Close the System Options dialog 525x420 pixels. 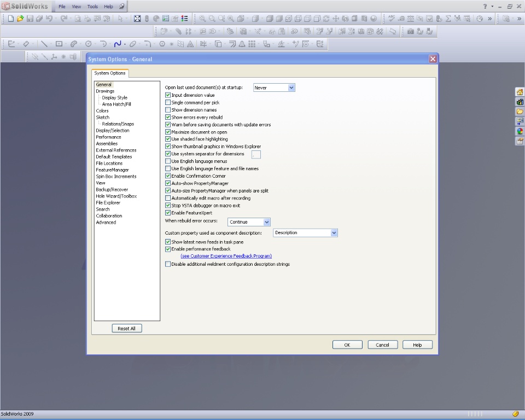pos(433,59)
